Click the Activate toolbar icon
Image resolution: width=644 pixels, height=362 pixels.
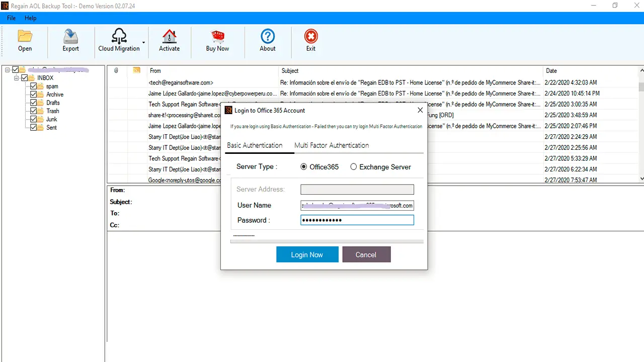(169, 36)
